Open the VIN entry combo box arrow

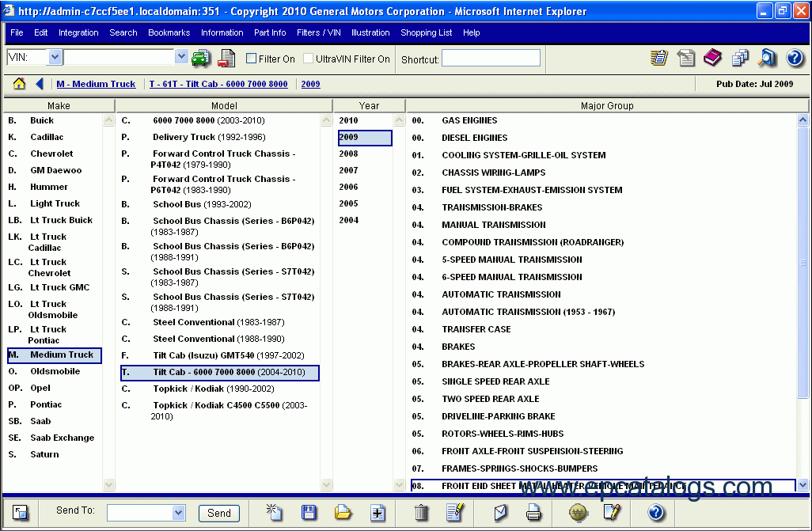point(181,57)
